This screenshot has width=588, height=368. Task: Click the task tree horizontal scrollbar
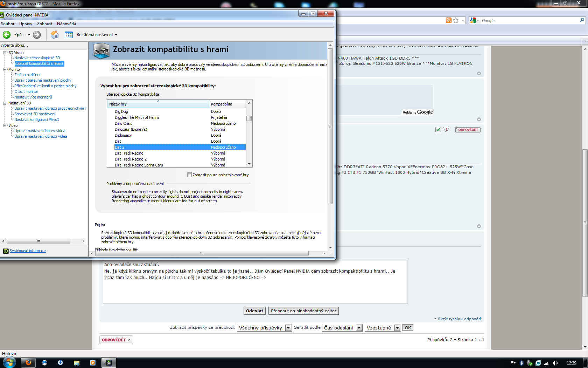coord(38,241)
